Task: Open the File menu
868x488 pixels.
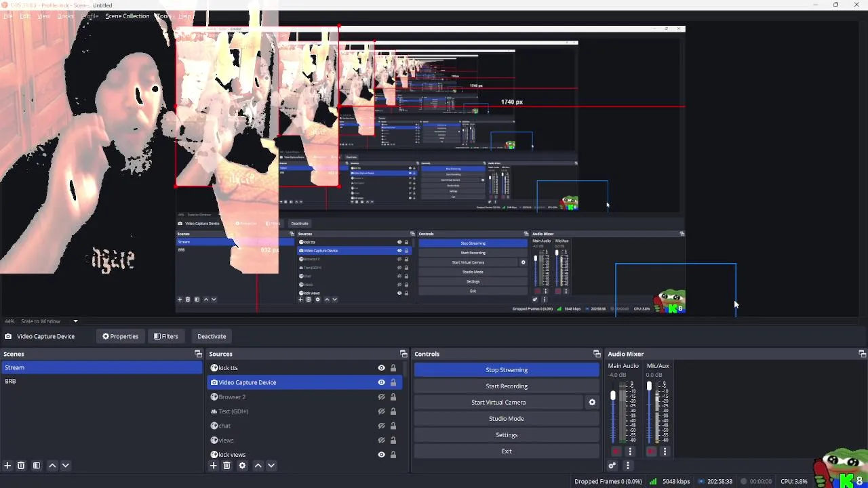Action: [x=7, y=16]
